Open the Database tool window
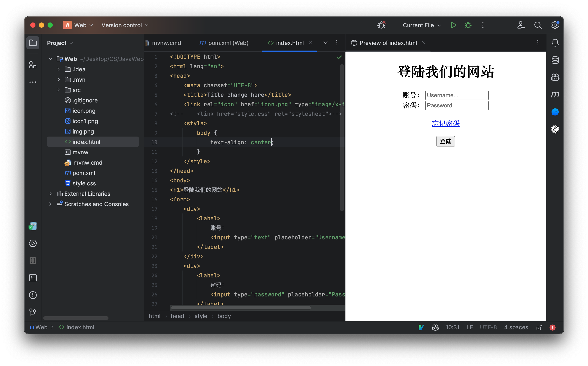This screenshot has height=366, width=588. [x=555, y=60]
